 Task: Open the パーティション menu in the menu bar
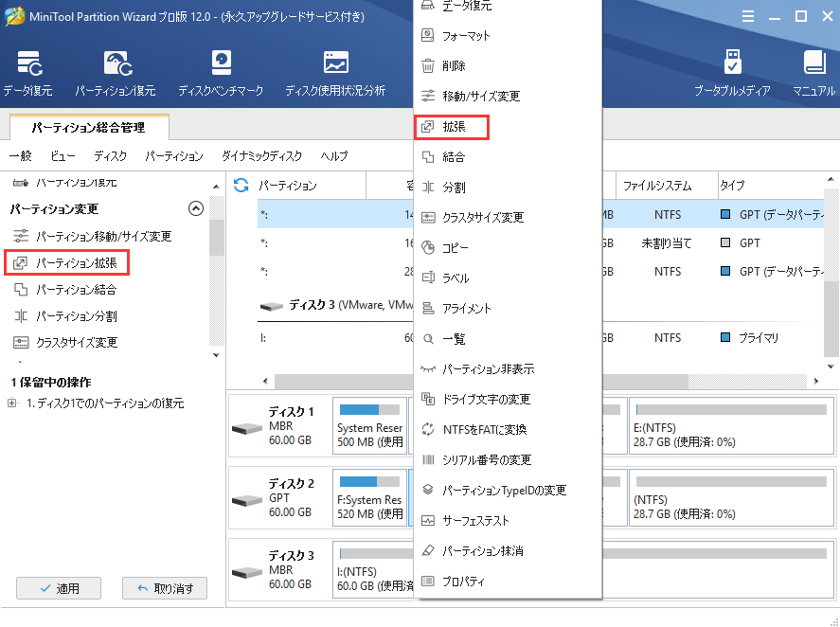tap(173, 156)
